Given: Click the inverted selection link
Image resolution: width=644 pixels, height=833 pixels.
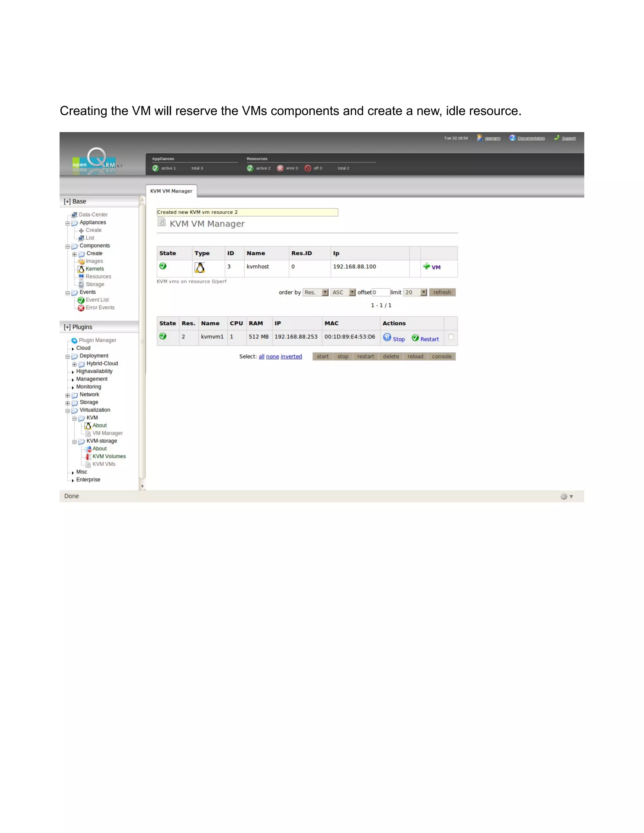Looking at the screenshot, I should point(291,357).
